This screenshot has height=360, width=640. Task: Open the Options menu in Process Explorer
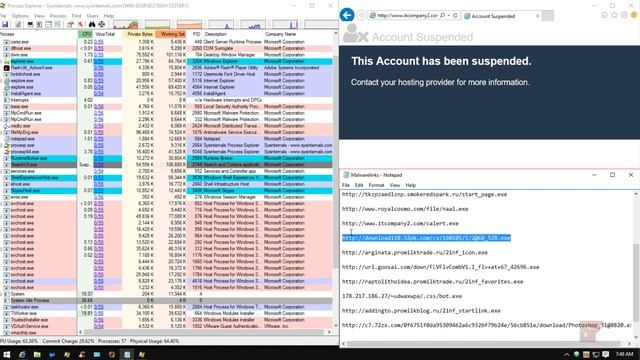(x=20, y=16)
